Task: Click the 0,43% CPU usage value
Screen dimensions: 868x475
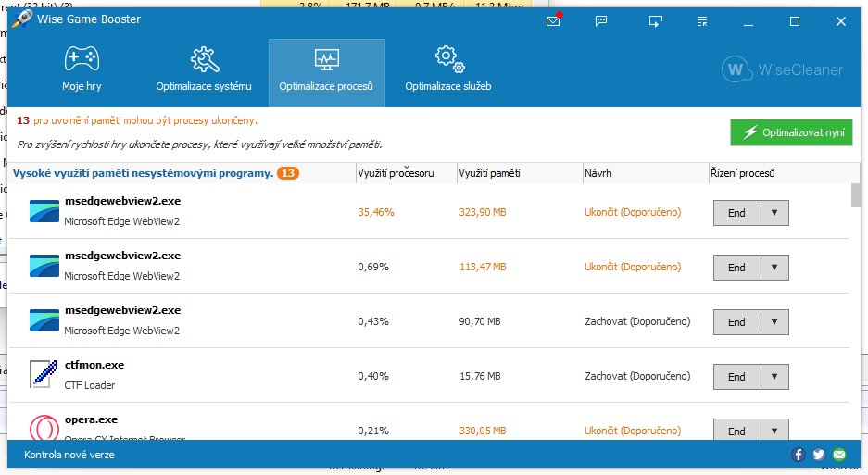Action: click(x=373, y=321)
